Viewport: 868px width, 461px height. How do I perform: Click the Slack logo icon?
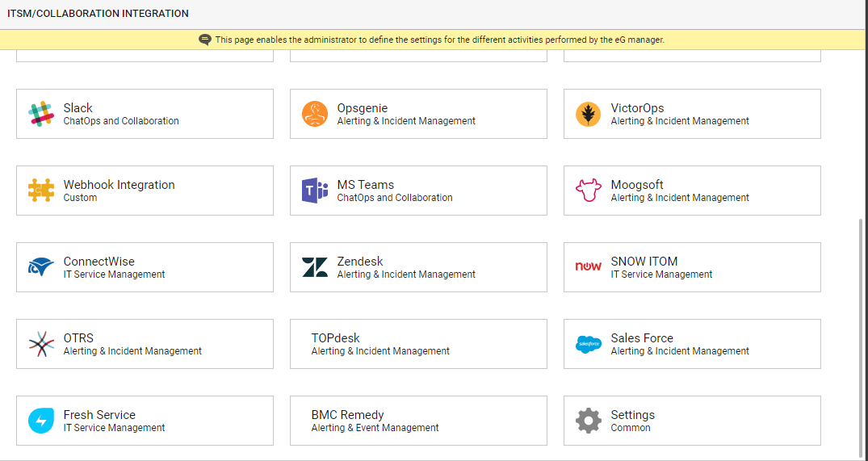click(41, 115)
